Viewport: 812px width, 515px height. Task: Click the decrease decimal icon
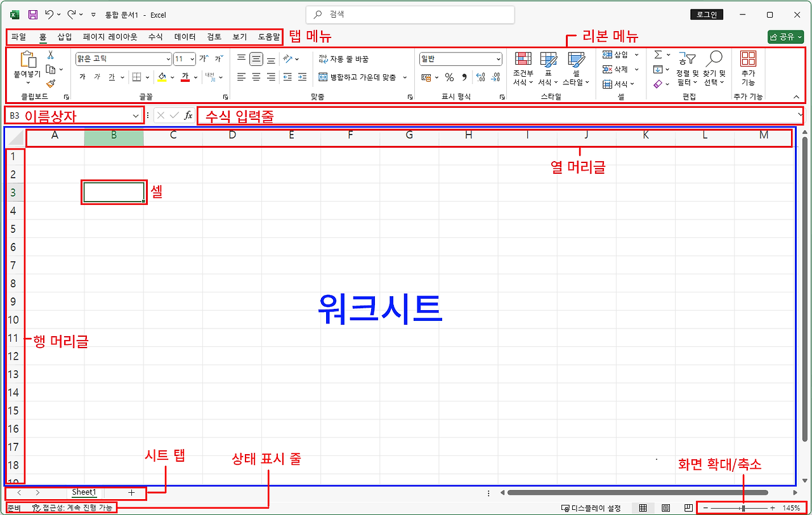pos(495,77)
